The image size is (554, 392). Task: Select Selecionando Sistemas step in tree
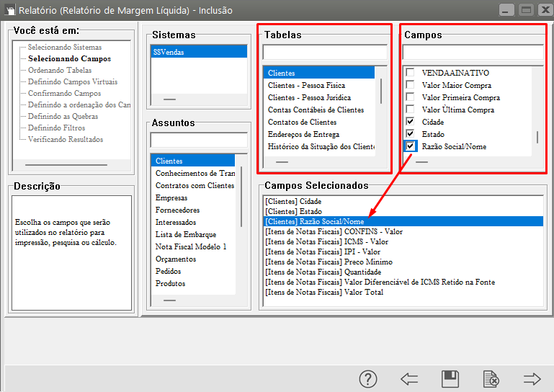pos(65,47)
